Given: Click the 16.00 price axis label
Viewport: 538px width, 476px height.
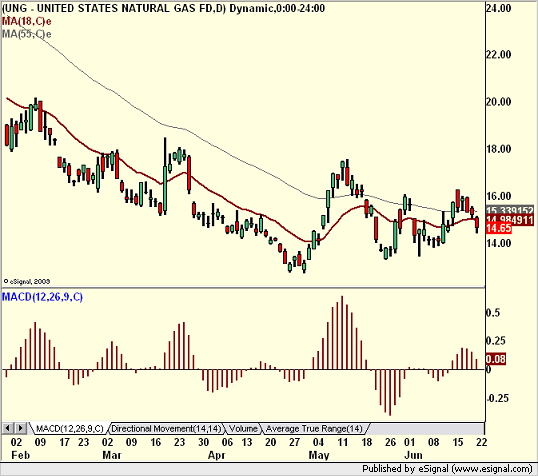Looking at the screenshot, I should 498,196.
